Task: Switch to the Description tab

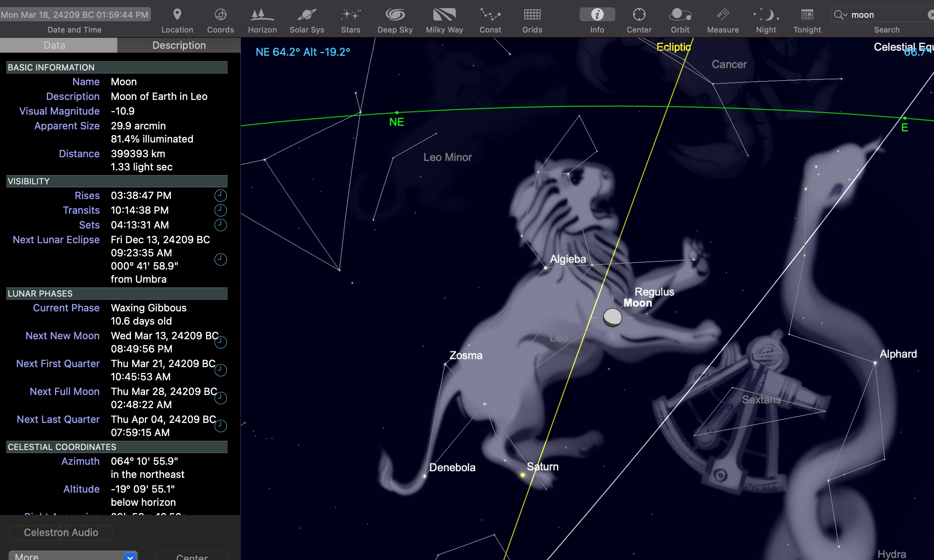Action: coord(179,45)
